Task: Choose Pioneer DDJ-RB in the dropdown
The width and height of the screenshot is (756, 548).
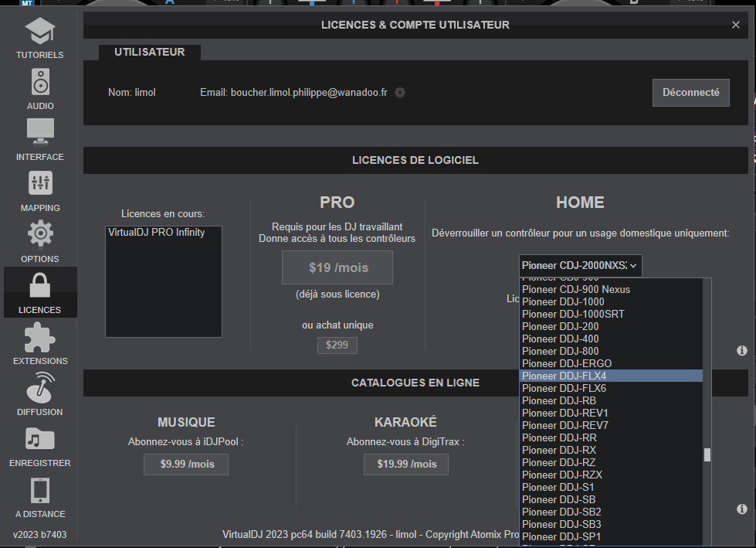Action: click(x=612, y=401)
